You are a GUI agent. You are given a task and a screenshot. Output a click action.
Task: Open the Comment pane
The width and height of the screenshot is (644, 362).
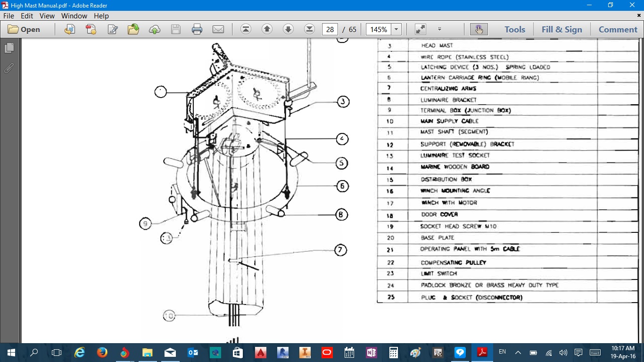pos(618,29)
